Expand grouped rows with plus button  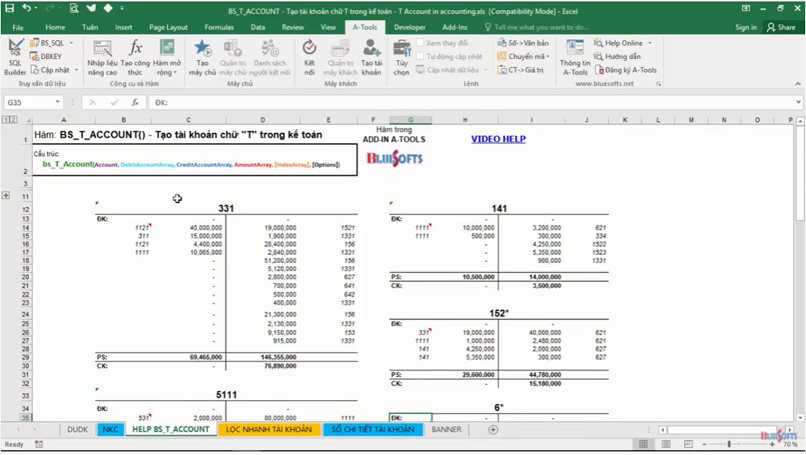click(x=6, y=195)
